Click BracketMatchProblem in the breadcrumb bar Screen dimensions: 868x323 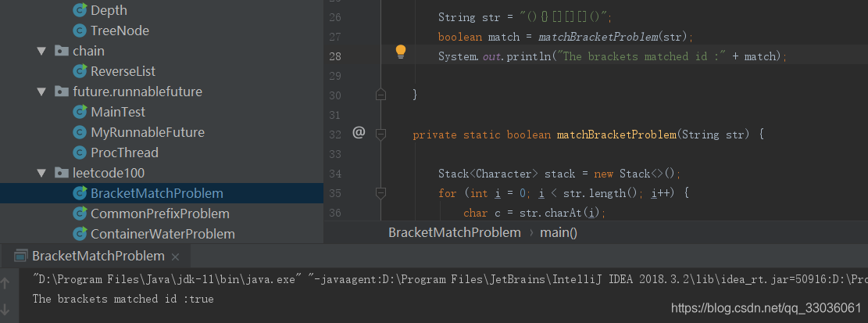[x=455, y=233]
